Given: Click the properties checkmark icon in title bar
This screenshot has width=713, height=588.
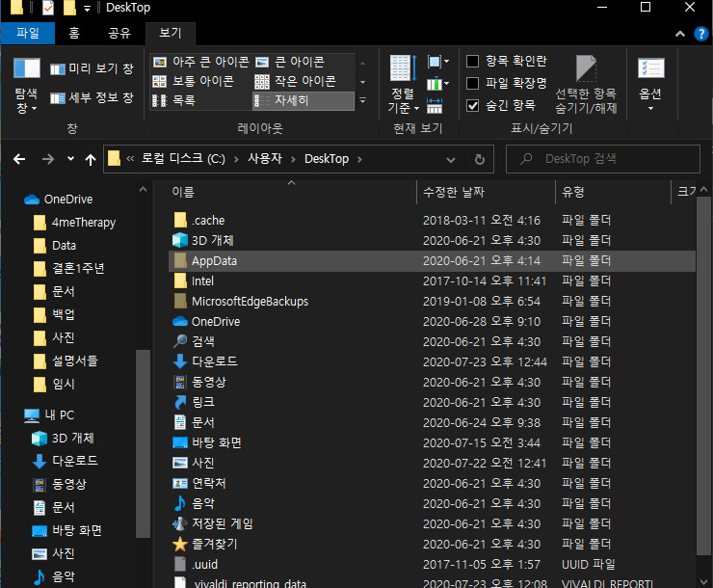Looking at the screenshot, I should pyautogui.click(x=48, y=8).
